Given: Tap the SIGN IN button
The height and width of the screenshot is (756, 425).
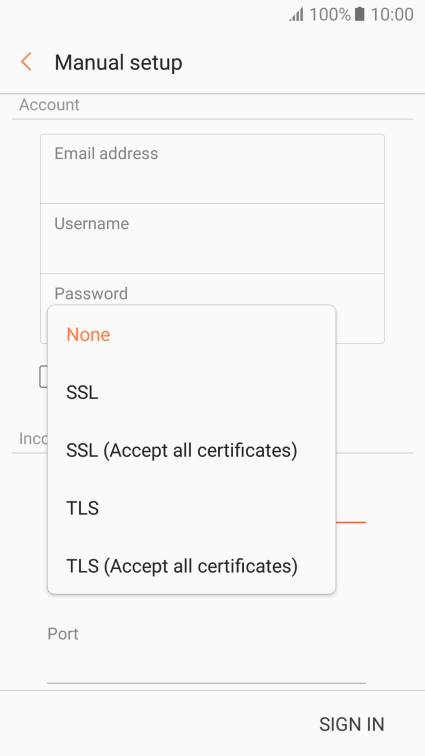Looking at the screenshot, I should (x=352, y=724).
